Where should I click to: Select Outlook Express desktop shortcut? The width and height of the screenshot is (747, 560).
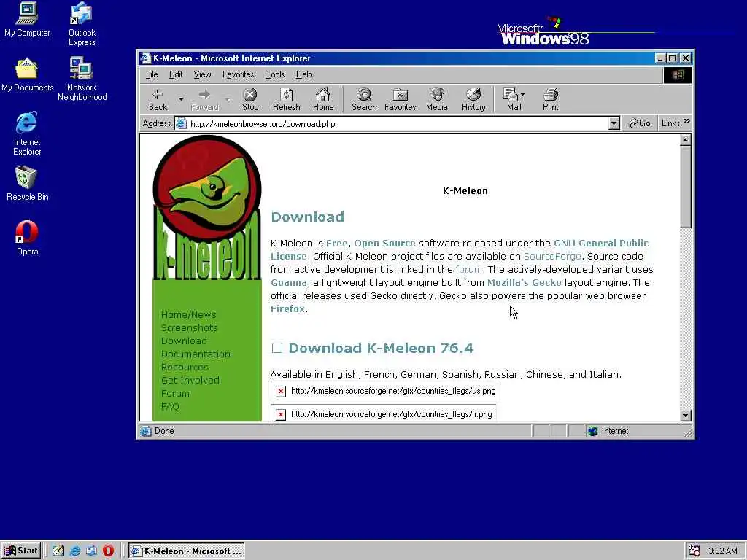point(82,24)
